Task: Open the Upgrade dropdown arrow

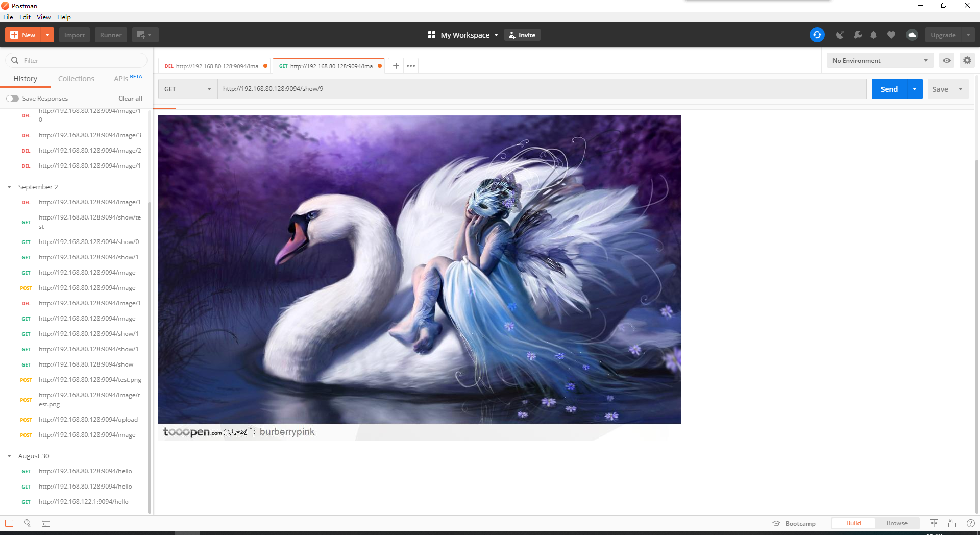Action: pyautogui.click(x=968, y=35)
